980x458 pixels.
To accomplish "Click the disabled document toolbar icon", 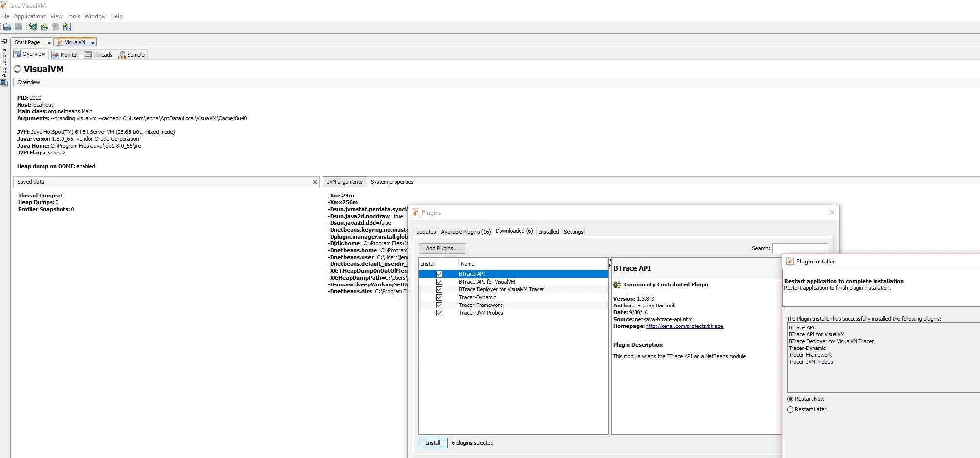I will coord(56,27).
